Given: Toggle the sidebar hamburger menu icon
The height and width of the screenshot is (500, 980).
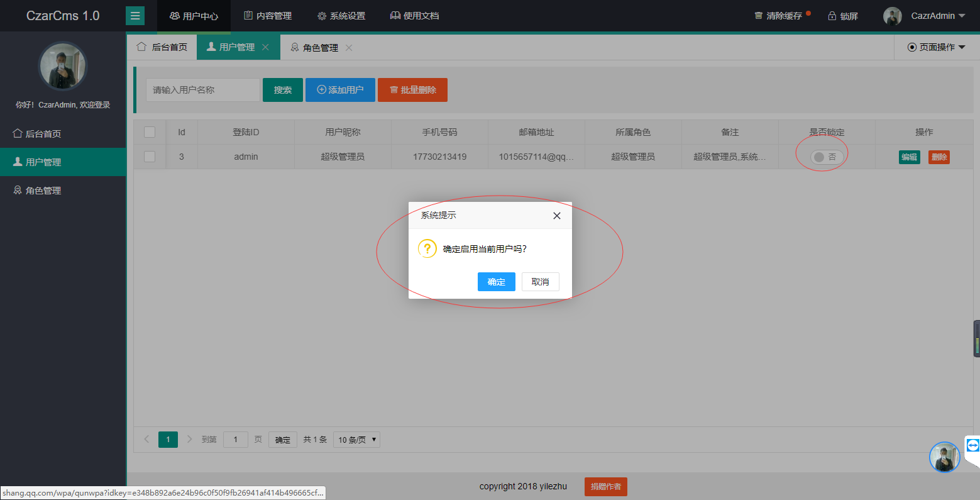Looking at the screenshot, I should [x=135, y=16].
